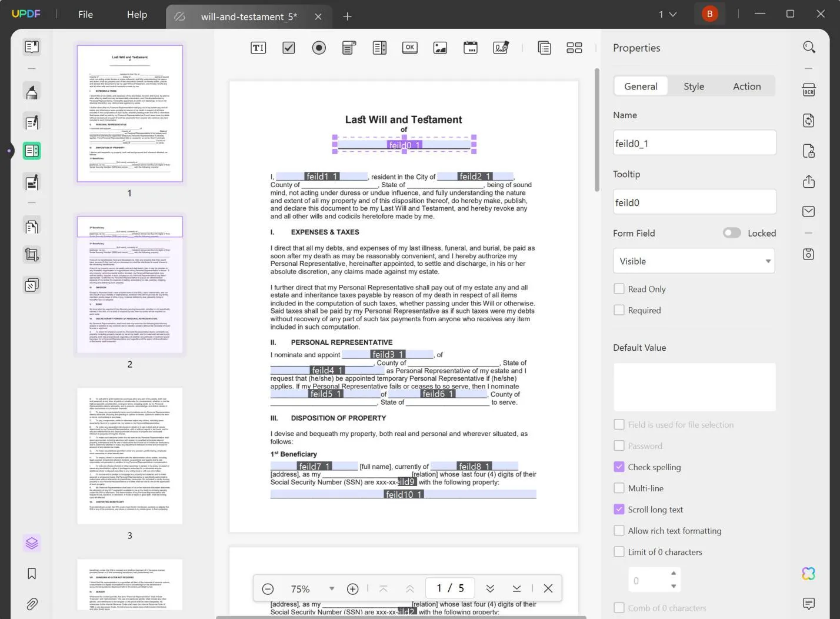This screenshot has width=840, height=619.
Task: Go to next page in navigation bar
Action: [x=490, y=589]
